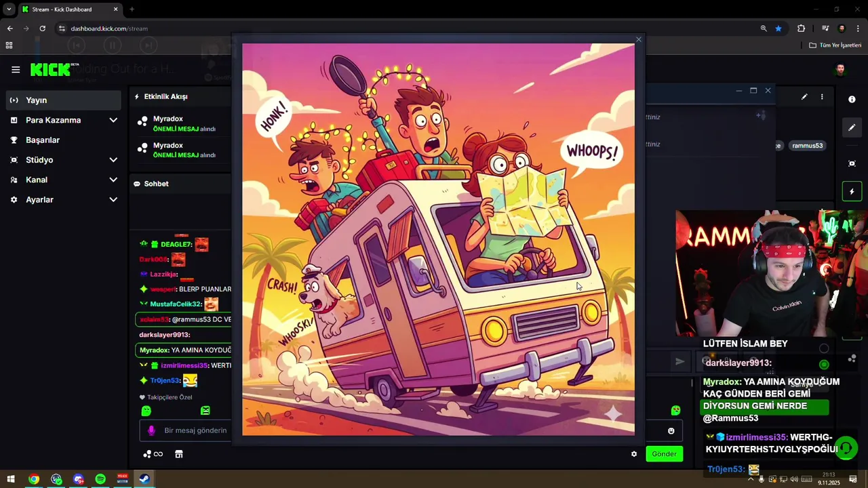Click the lightning bolt quick actions icon
Image resolution: width=868 pixels, height=488 pixels.
tap(852, 192)
